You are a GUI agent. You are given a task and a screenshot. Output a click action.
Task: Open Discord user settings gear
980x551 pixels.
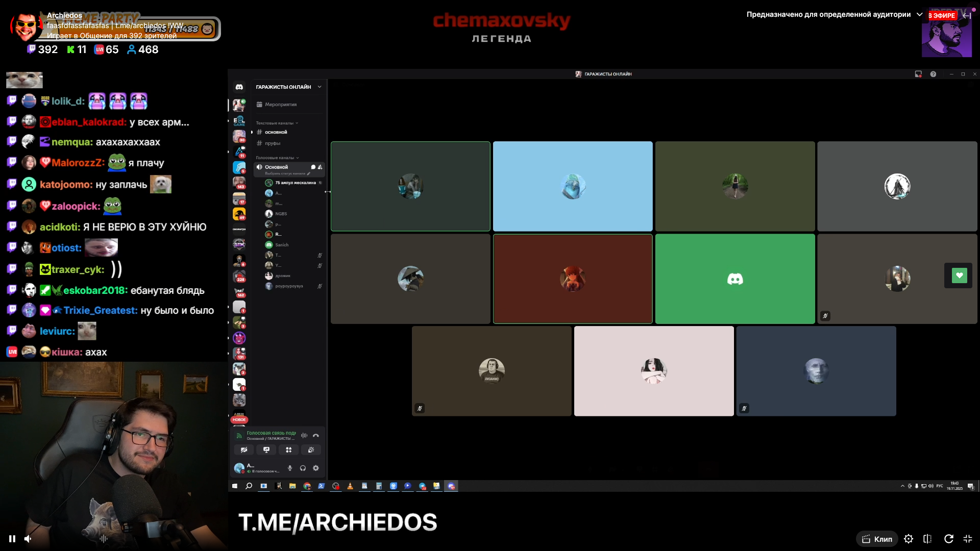(316, 468)
